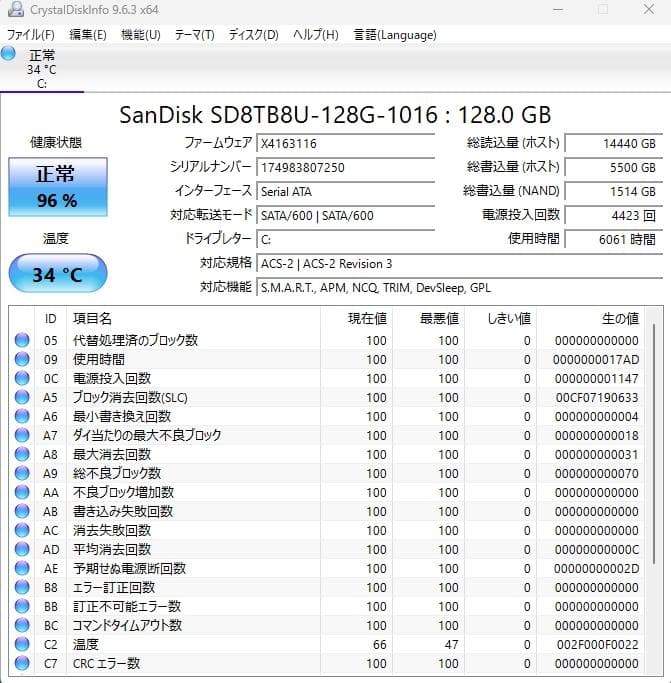
Task: Click the status circle for row A6
Action: pyautogui.click(x=22, y=416)
